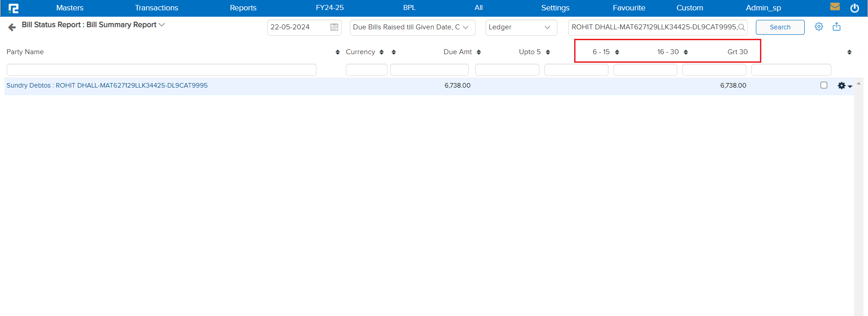The height and width of the screenshot is (316, 868).
Task: Click the application logo icon
Action: point(14,8)
